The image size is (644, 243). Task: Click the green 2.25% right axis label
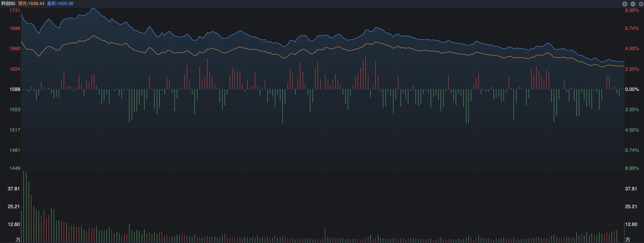[632, 110]
